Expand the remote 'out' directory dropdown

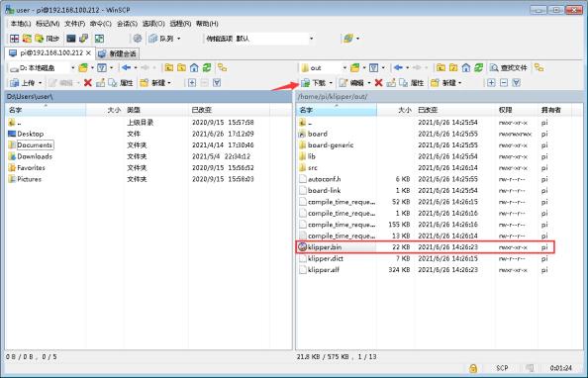coord(344,68)
